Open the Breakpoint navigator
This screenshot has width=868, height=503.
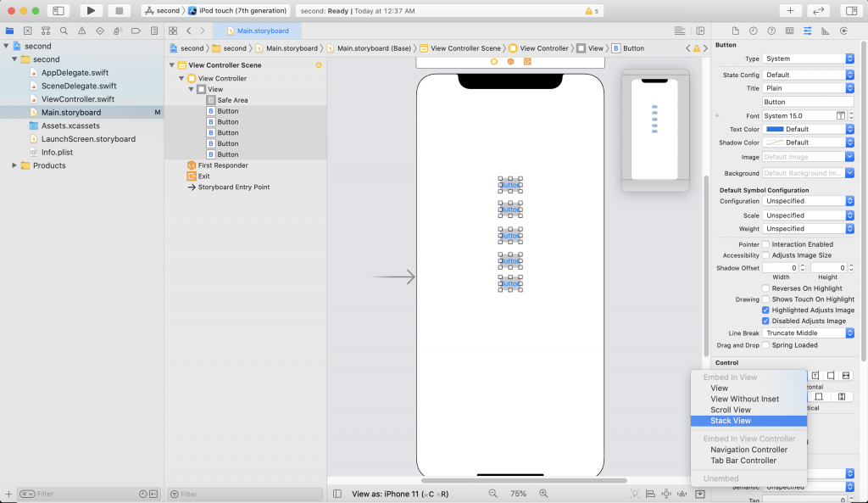136,31
